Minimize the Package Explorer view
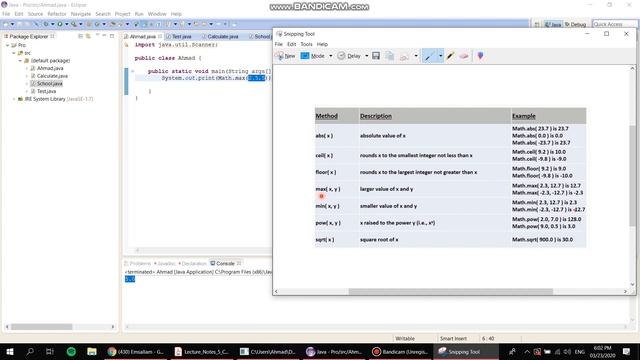This screenshot has height=360, width=640. coord(104,36)
